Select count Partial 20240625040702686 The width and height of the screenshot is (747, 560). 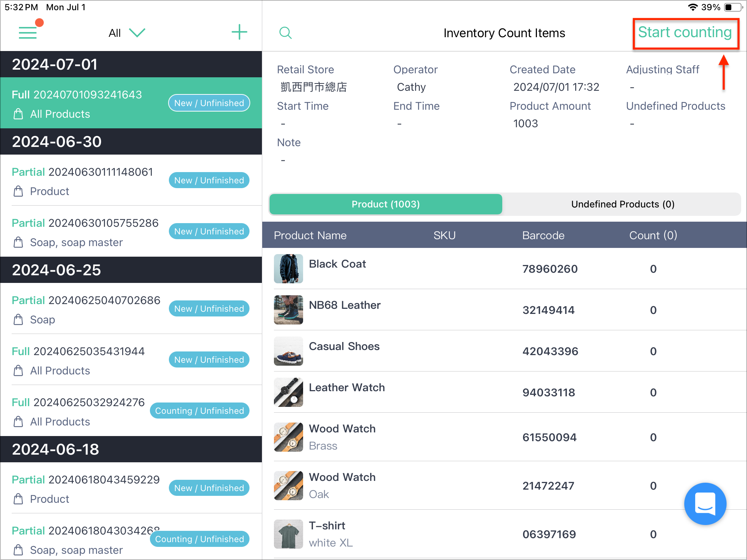coord(131,308)
